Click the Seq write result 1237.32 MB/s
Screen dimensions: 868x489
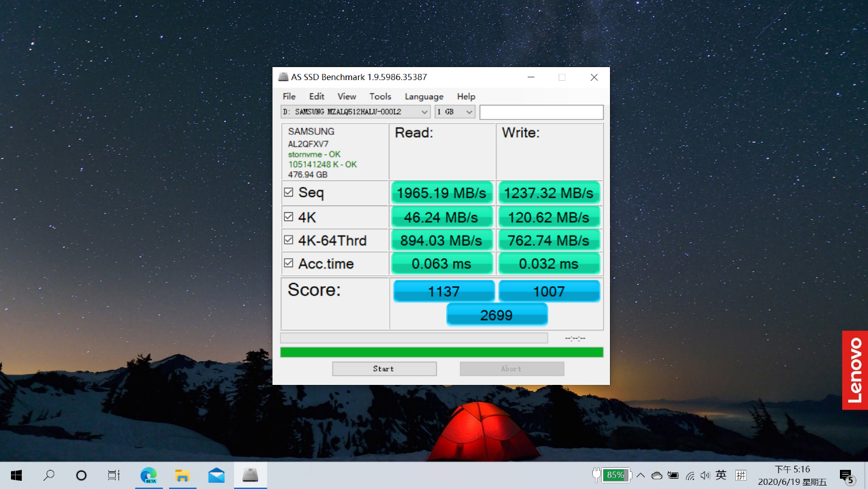click(x=549, y=193)
